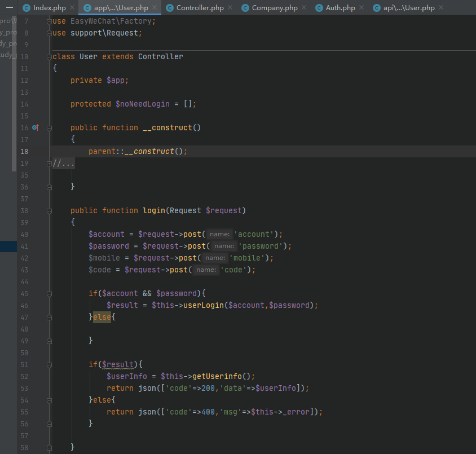Close the app\...\User.php tab
Image resolution: width=476 pixels, height=454 pixels.
(155, 7)
